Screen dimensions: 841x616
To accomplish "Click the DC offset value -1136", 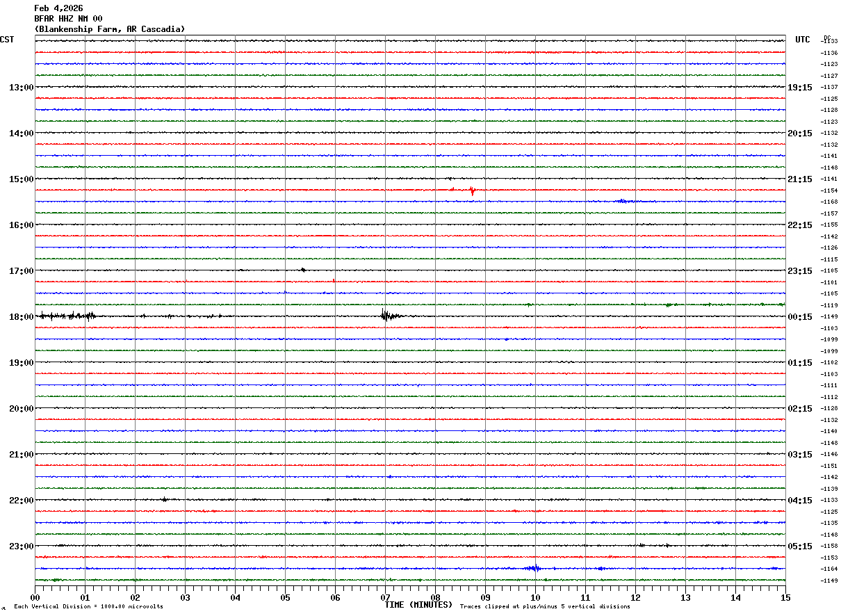I will pyautogui.click(x=829, y=53).
